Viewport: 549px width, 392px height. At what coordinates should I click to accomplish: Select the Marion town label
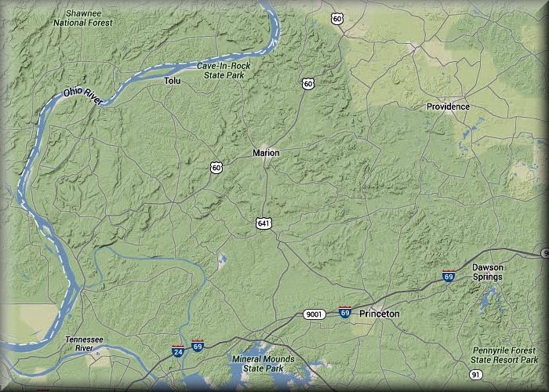tap(266, 153)
